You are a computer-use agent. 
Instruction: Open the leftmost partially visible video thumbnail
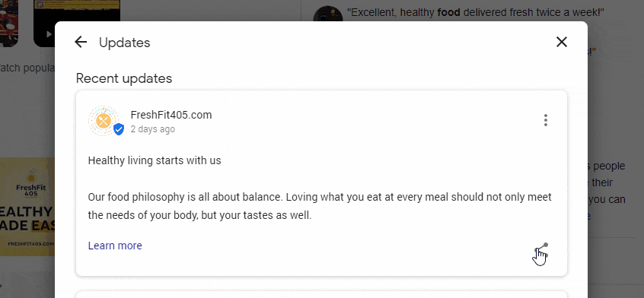pos(9,23)
